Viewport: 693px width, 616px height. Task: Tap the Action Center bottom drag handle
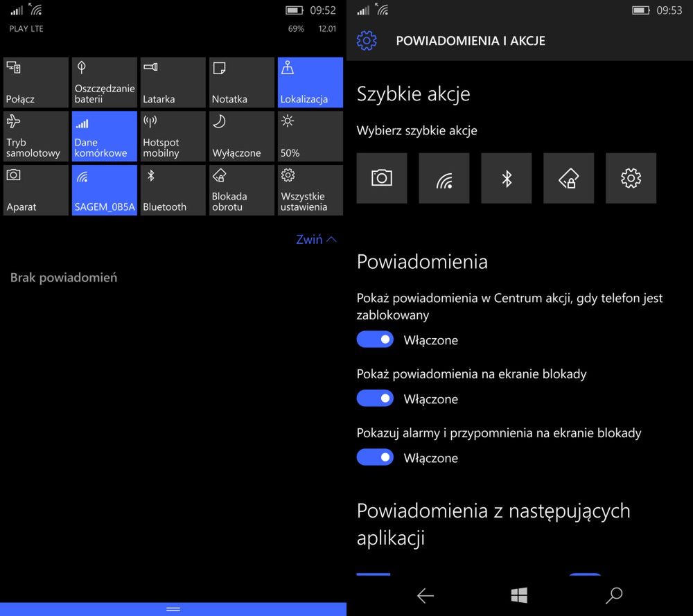pyautogui.click(x=173, y=609)
